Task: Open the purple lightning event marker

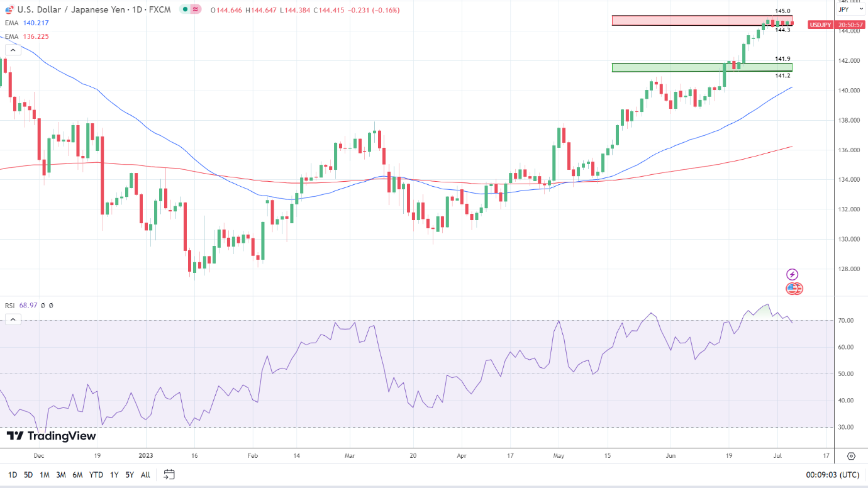Action: [x=793, y=274]
